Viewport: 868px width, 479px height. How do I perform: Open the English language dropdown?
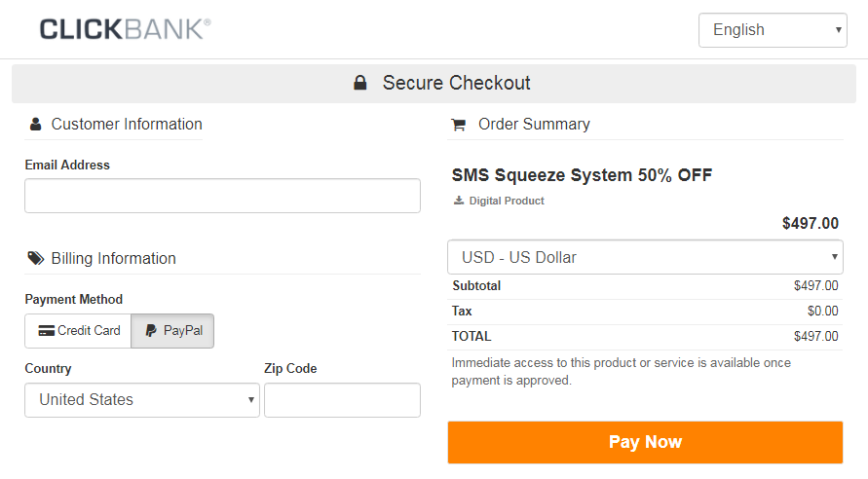pos(773,30)
